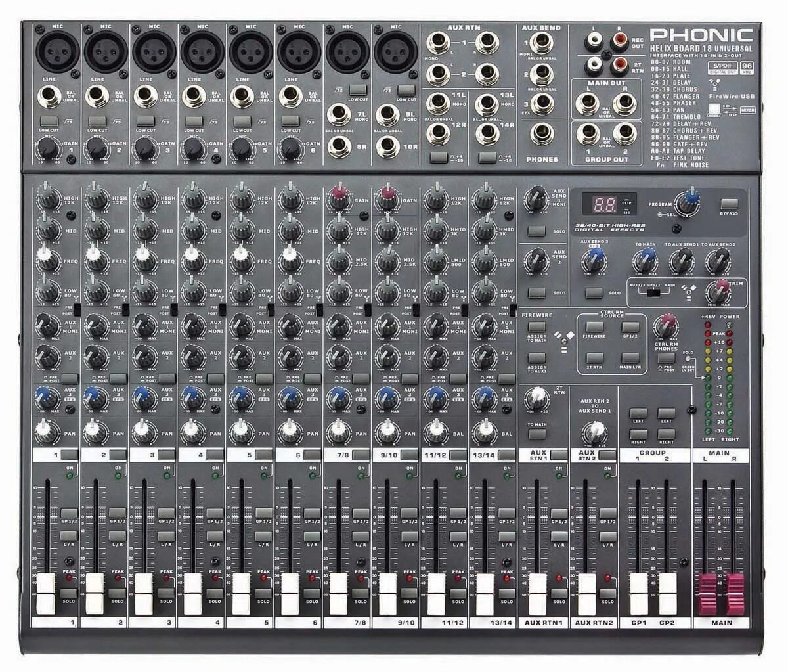The image size is (788, 672).
Task: Select MAIN L/R as CTRL RM SOURCE
Action: coord(630,358)
